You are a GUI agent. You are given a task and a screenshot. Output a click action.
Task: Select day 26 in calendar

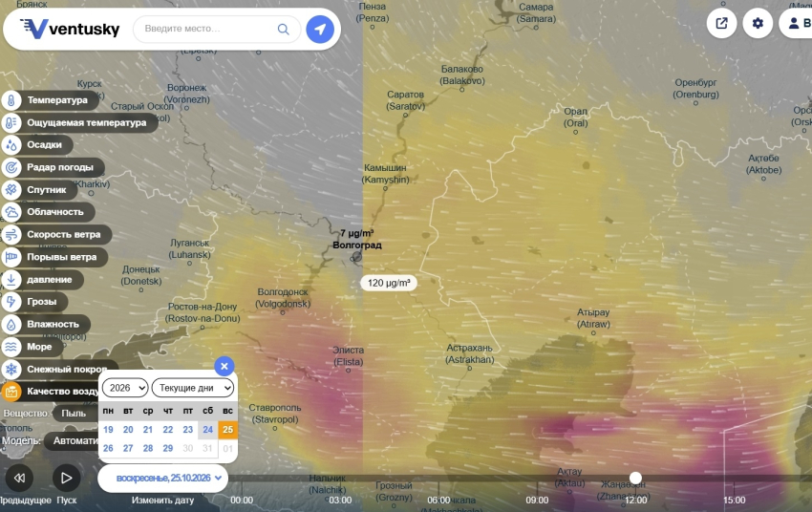coord(108,448)
